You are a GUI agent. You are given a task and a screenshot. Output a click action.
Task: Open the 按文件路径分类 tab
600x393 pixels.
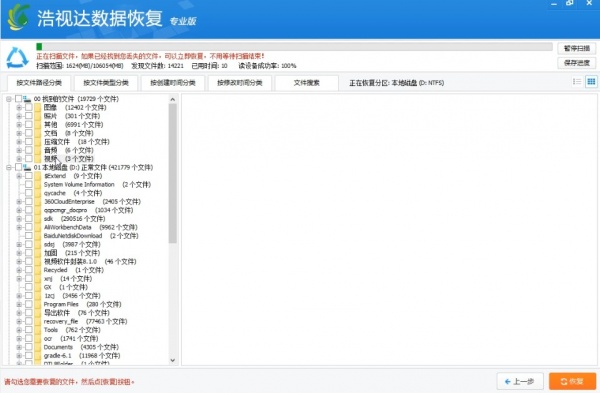39,83
